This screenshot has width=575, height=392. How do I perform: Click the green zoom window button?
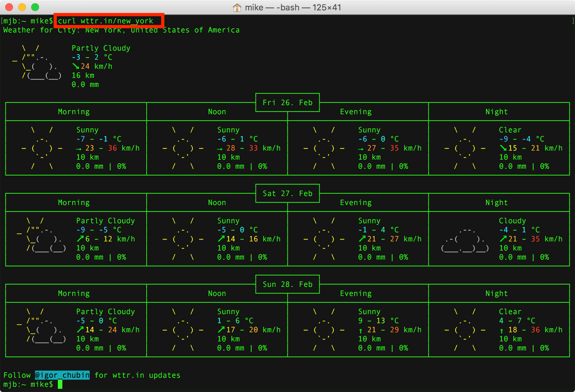click(35, 7)
